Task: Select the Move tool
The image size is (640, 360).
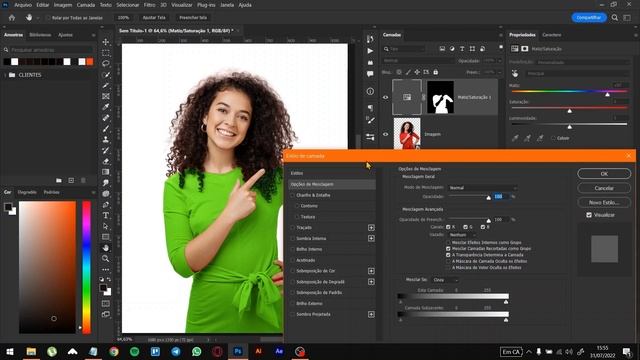Action: (106, 42)
